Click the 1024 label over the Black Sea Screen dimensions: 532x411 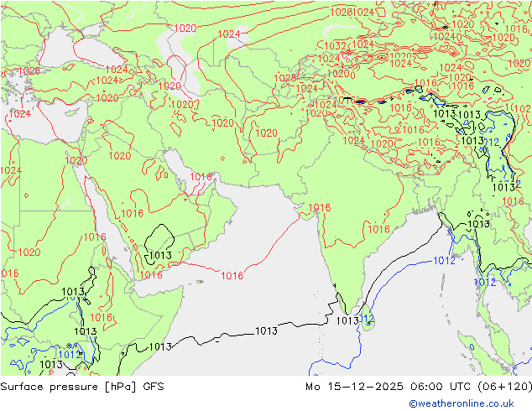pyautogui.click(x=117, y=70)
